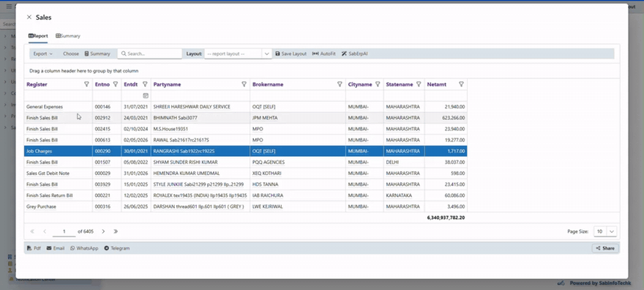Open the report layout combo box

coord(233,53)
